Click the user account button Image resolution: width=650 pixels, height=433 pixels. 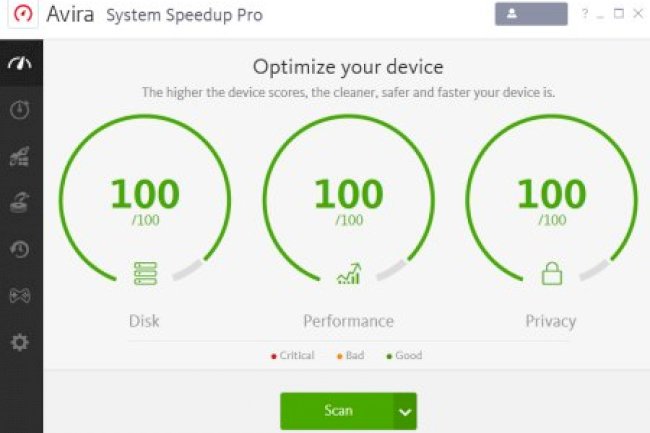tap(531, 14)
